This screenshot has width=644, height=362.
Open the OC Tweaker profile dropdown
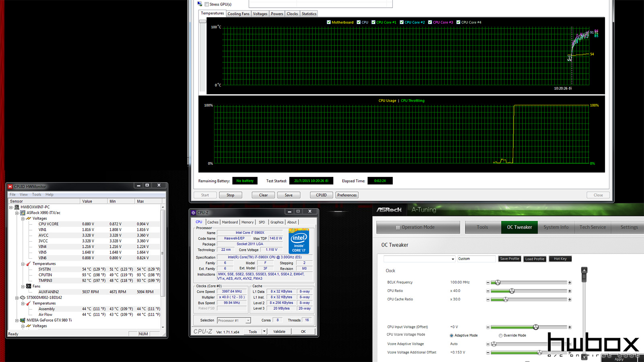[453, 259]
